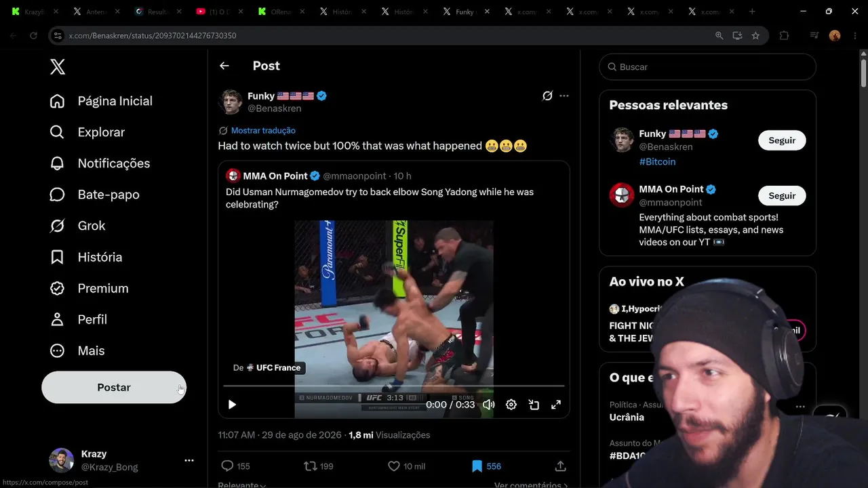Reload the page in Chrome
868x488 pixels.
pyautogui.click(x=33, y=35)
